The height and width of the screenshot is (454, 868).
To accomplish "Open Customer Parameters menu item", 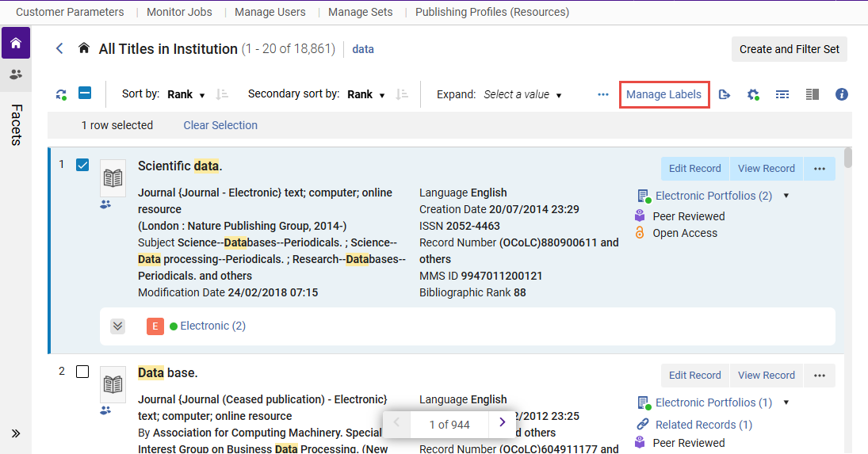I will tap(70, 12).
